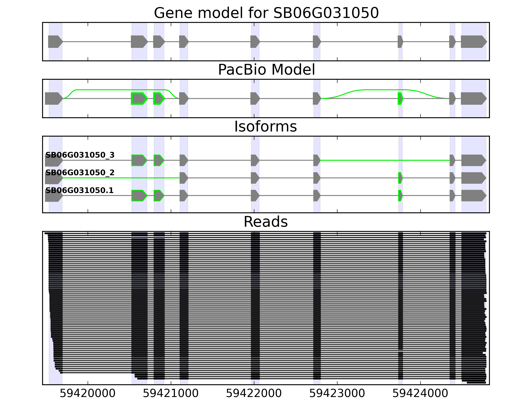The image size is (532, 399).
Task: Click the small green exon in PacBio Model
Action: [x=400, y=98]
